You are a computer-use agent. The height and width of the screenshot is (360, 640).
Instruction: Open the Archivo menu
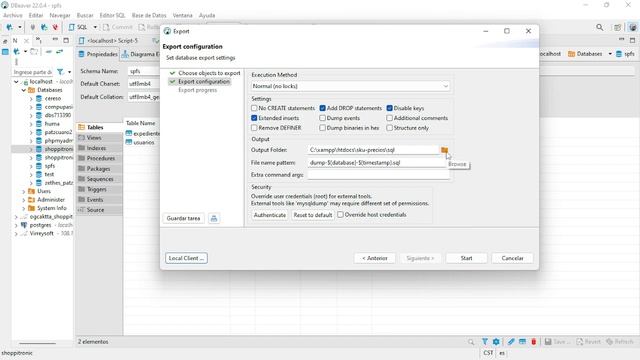coord(13,15)
